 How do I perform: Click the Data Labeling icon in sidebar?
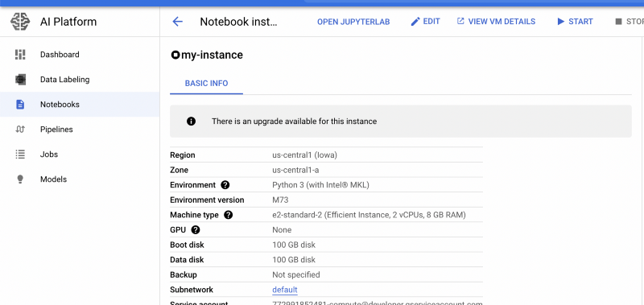pyautogui.click(x=20, y=79)
